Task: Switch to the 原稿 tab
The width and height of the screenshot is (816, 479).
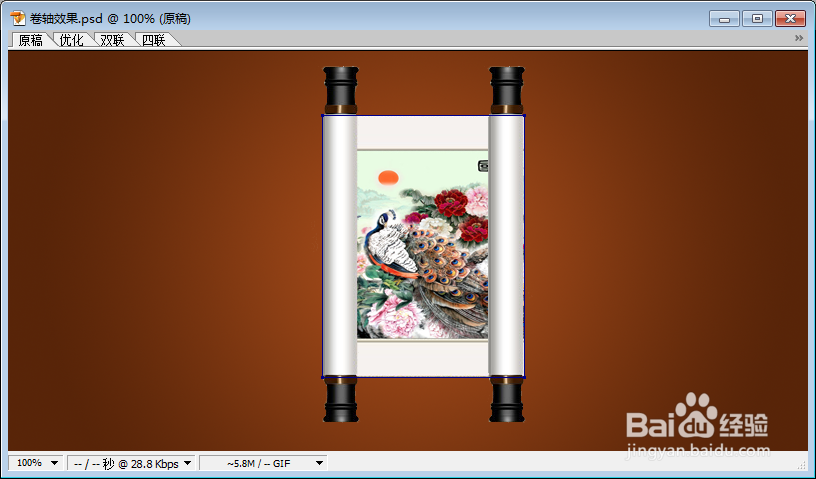Action: (x=31, y=40)
